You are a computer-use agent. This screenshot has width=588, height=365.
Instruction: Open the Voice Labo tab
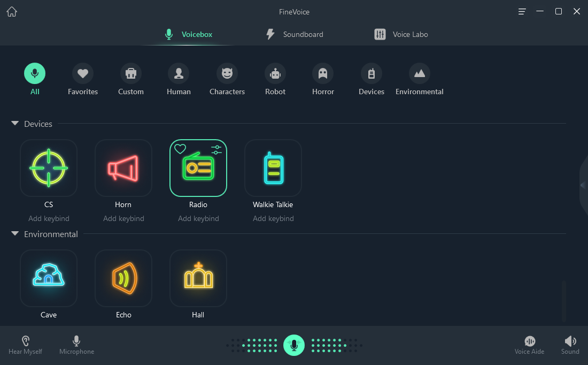coord(401,34)
